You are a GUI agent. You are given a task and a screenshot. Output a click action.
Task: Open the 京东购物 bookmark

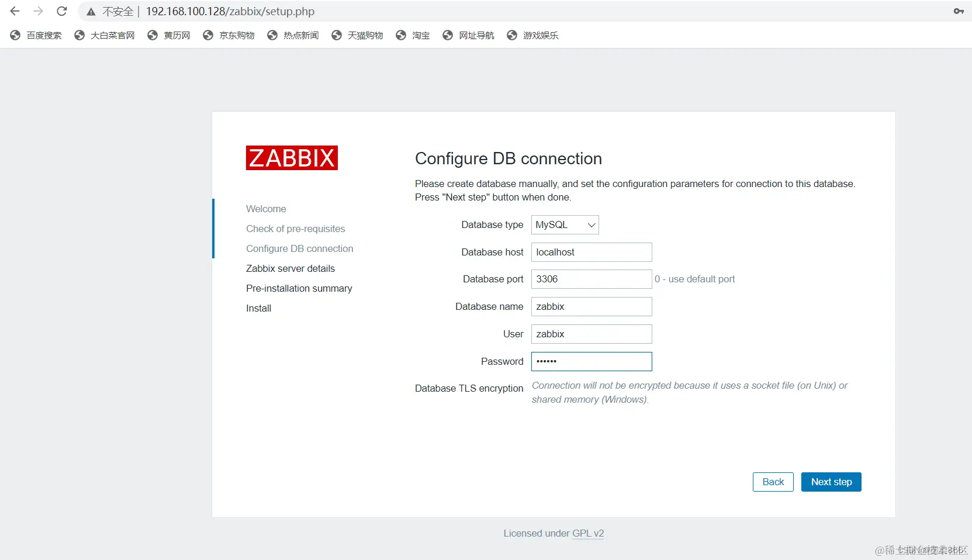[229, 35]
